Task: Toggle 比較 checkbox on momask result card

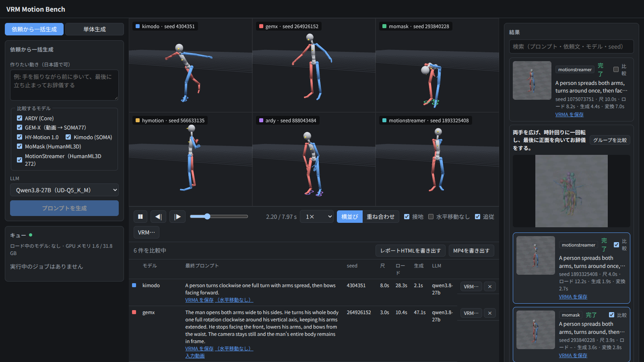Action: pyautogui.click(x=612, y=315)
